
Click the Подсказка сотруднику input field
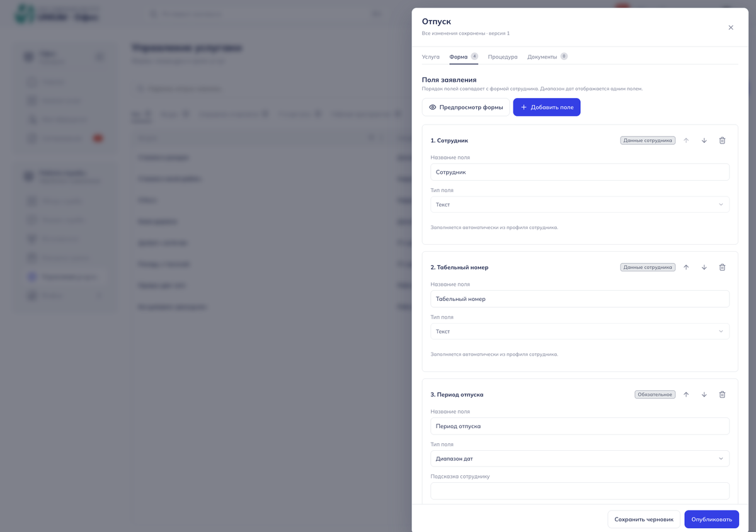pyautogui.click(x=580, y=490)
